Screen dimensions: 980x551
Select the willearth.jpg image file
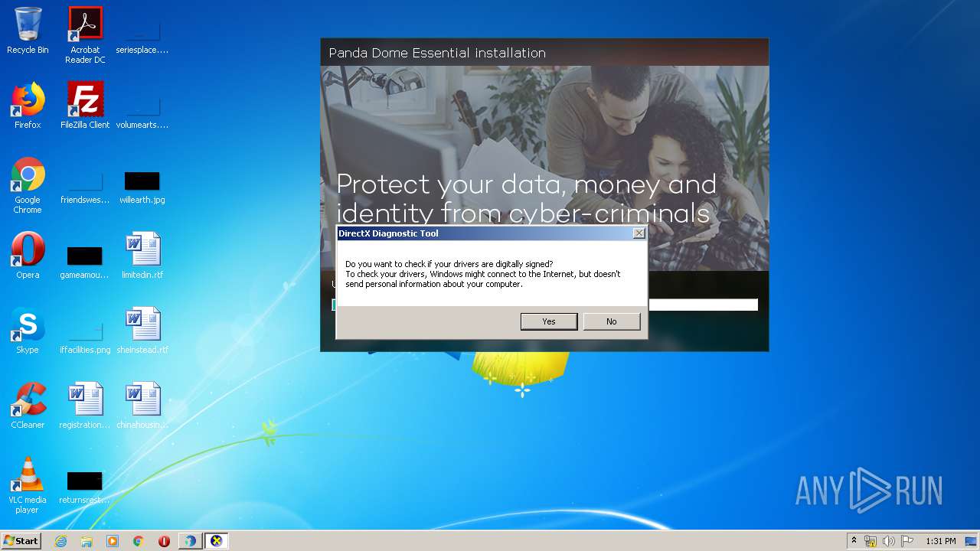point(142,187)
